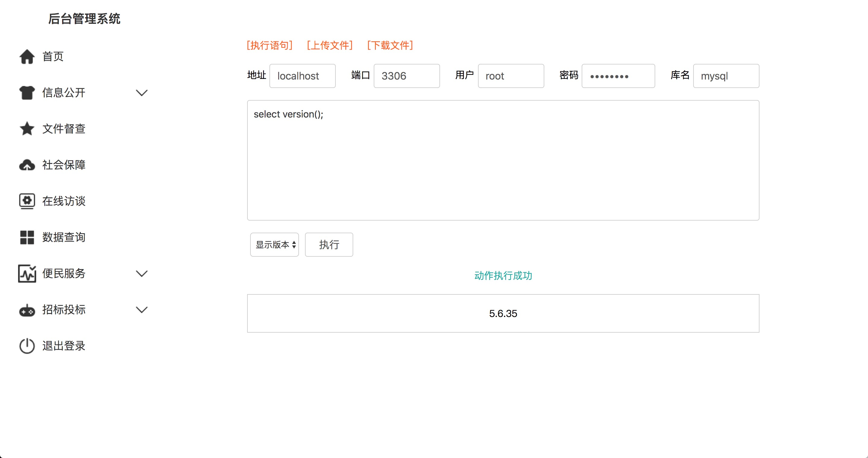Click the 密码 password input field
This screenshot has width=868, height=458.
[x=618, y=76]
